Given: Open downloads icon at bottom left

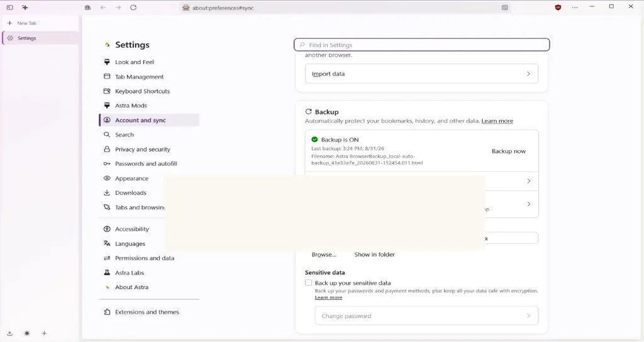Looking at the screenshot, I should pyautogui.click(x=10, y=333).
